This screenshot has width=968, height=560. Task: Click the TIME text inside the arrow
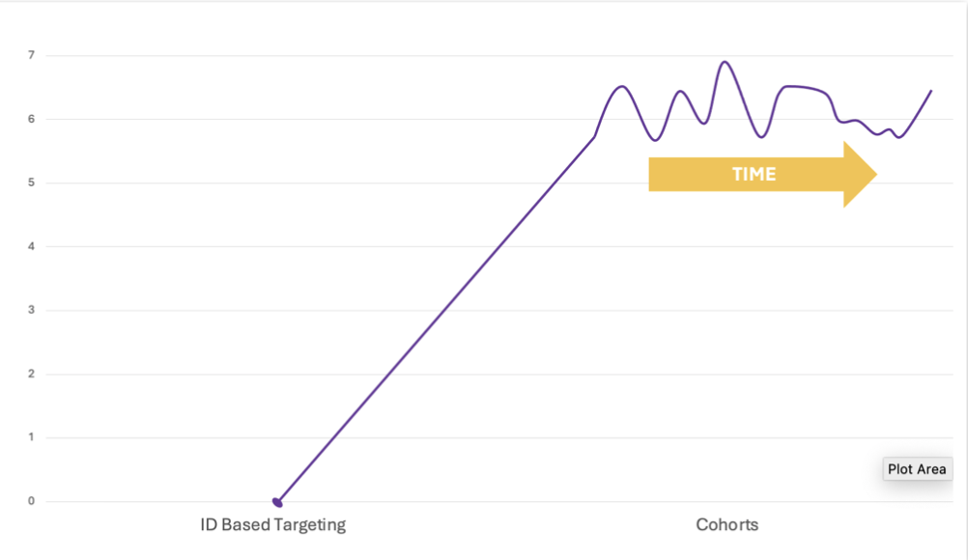tap(754, 175)
